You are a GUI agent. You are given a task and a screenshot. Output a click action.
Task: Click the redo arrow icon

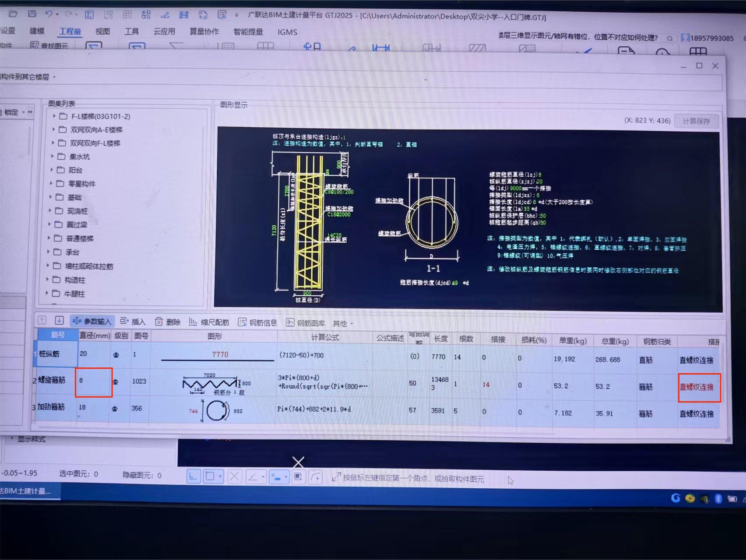point(69,14)
